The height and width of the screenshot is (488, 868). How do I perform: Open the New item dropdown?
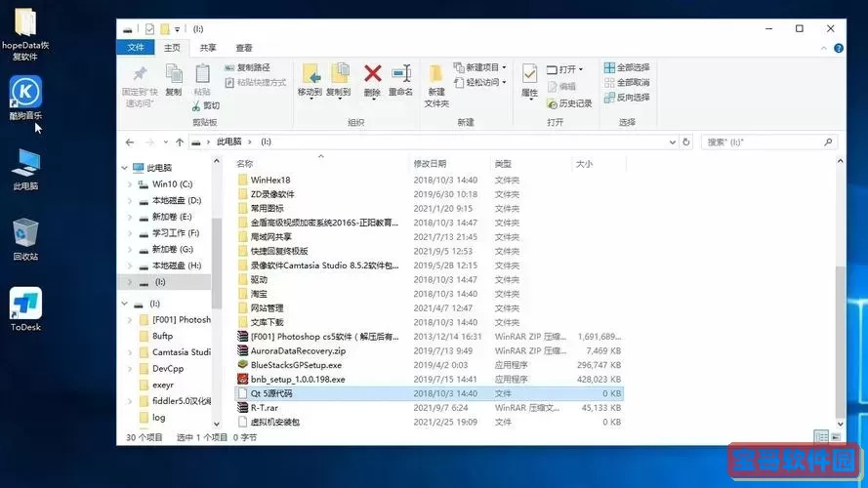point(479,67)
